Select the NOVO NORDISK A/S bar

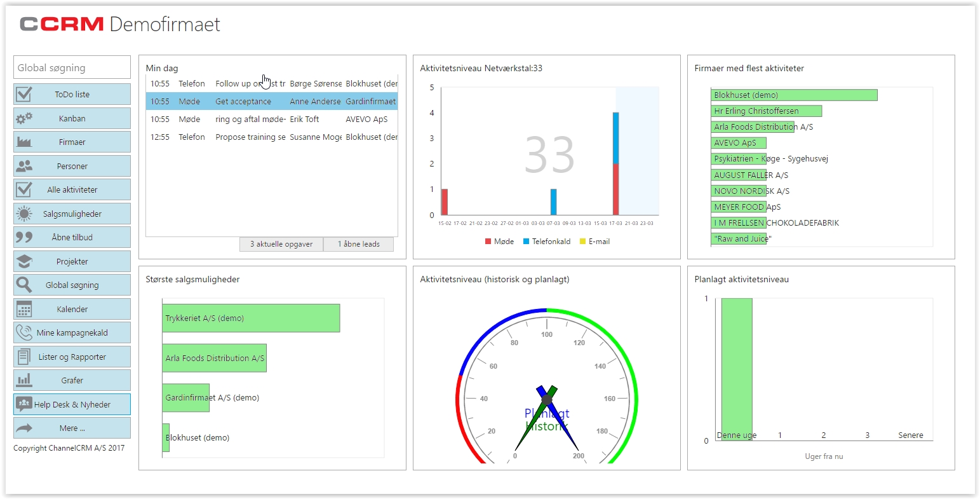pyautogui.click(x=739, y=191)
